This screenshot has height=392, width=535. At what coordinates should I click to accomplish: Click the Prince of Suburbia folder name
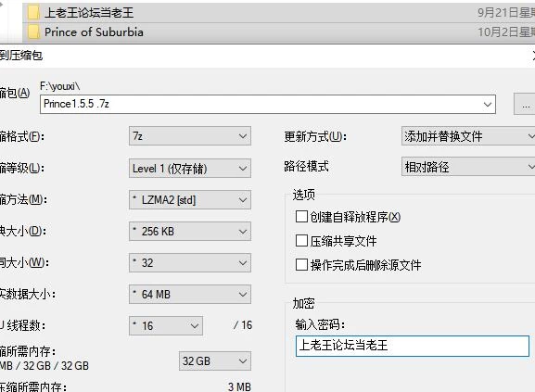(94, 32)
